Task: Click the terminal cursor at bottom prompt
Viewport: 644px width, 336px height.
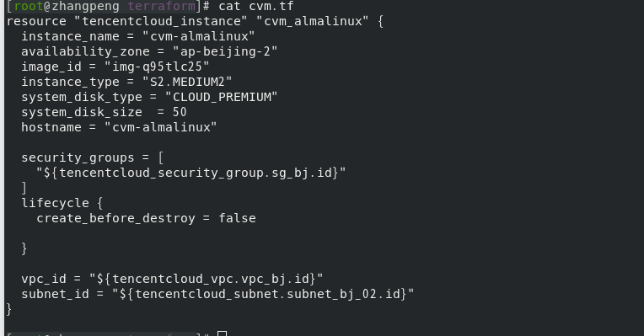Action: click(222, 333)
